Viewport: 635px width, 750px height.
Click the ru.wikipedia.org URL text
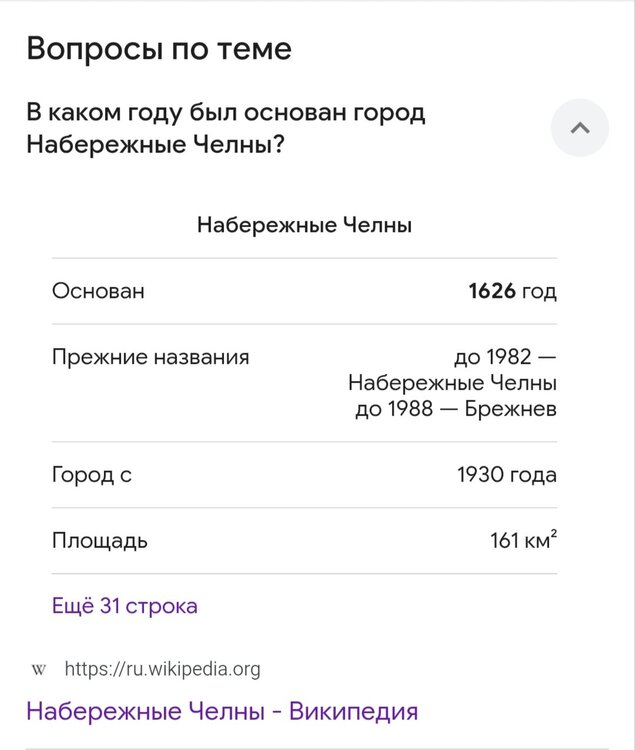click(162, 669)
